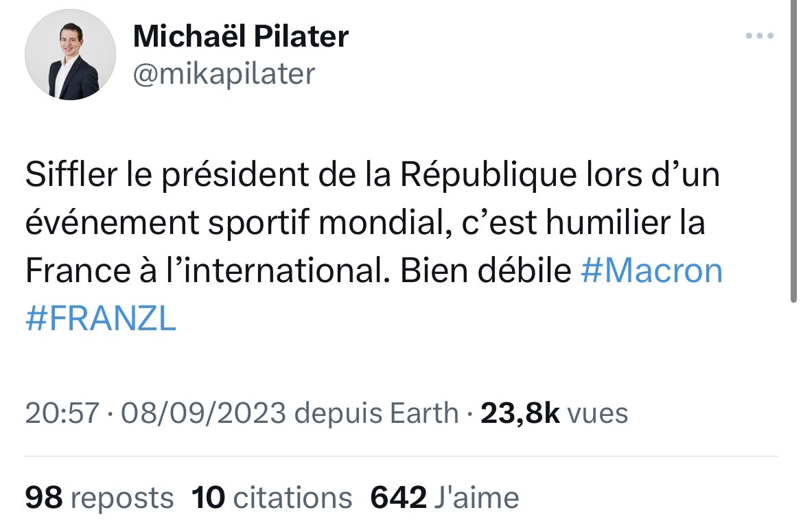
Task: Open the 10 citations list
Action: pos(272,497)
